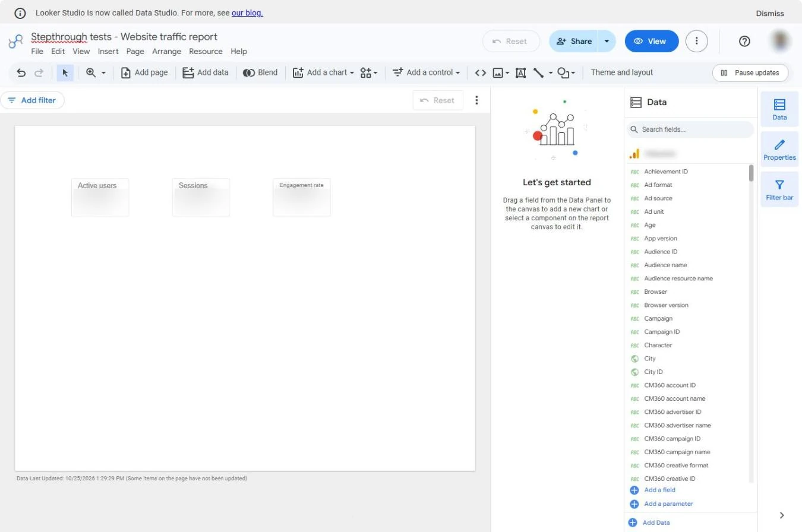802x532 pixels.
Task: Open the Resource menu
Action: 206,51
